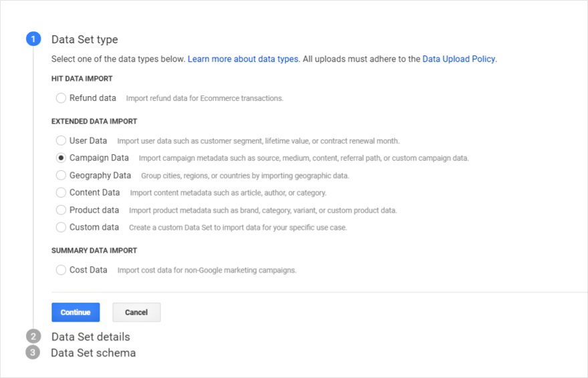Click the Data Set type heading
The width and height of the screenshot is (588, 378).
tap(85, 39)
